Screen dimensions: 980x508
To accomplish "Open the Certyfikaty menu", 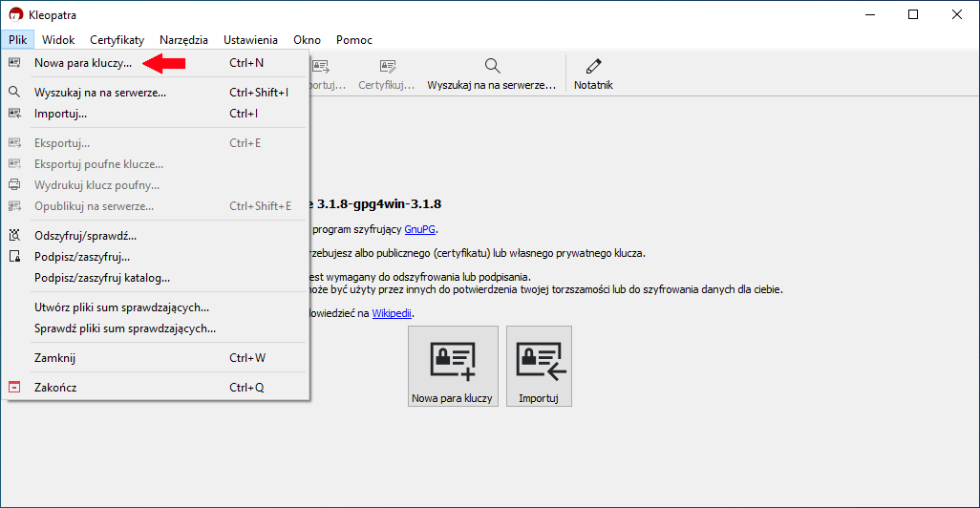I will 117,40.
